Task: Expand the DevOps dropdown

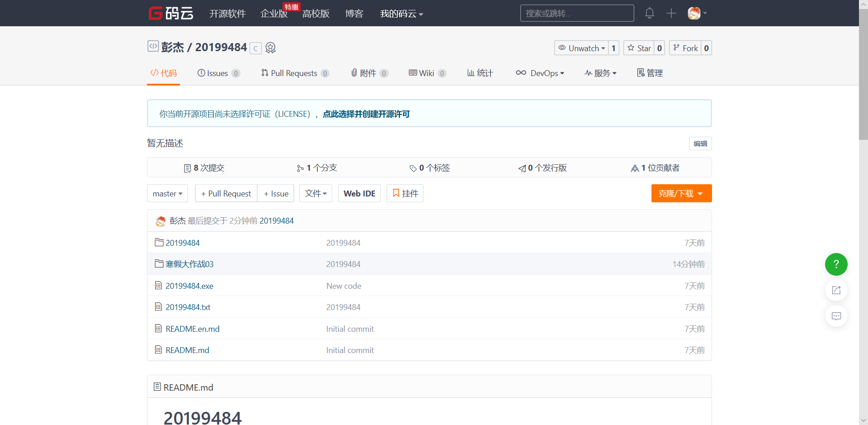Action: pyautogui.click(x=540, y=73)
